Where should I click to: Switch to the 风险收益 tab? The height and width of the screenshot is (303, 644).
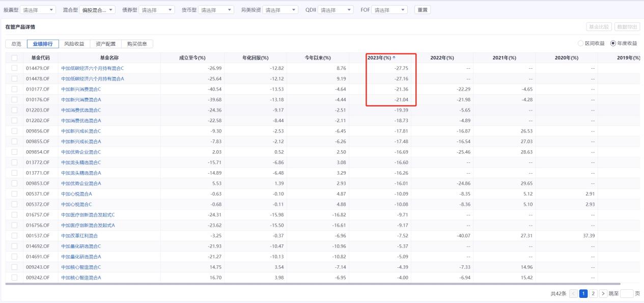click(x=74, y=44)
